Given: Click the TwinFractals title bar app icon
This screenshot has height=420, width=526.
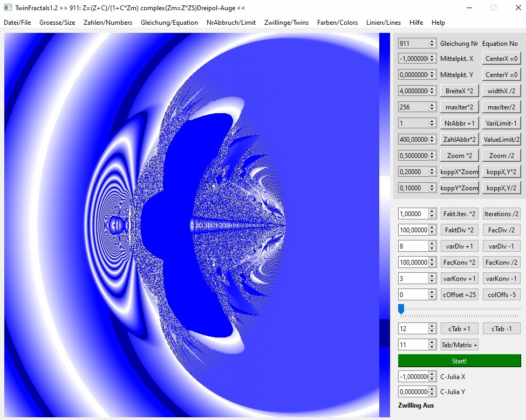Looking at the screenshot, I should (x=8, y=8).
